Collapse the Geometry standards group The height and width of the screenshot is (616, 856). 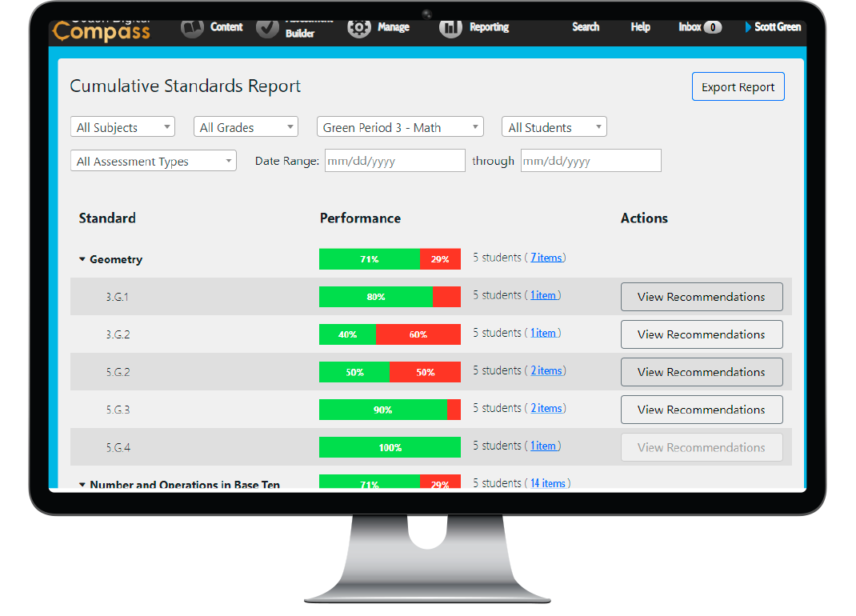pos(82,259)
